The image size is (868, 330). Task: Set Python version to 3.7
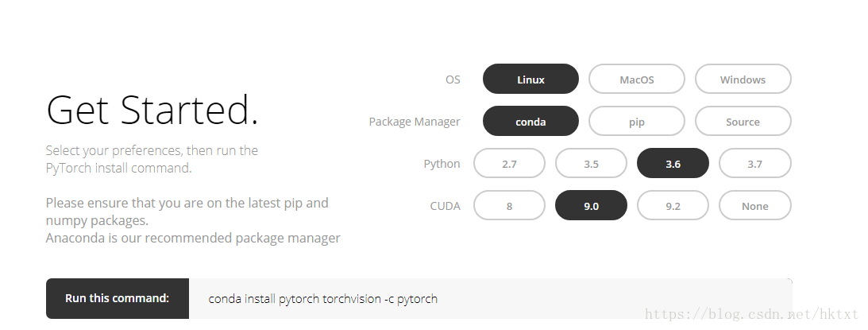point(754,164)
